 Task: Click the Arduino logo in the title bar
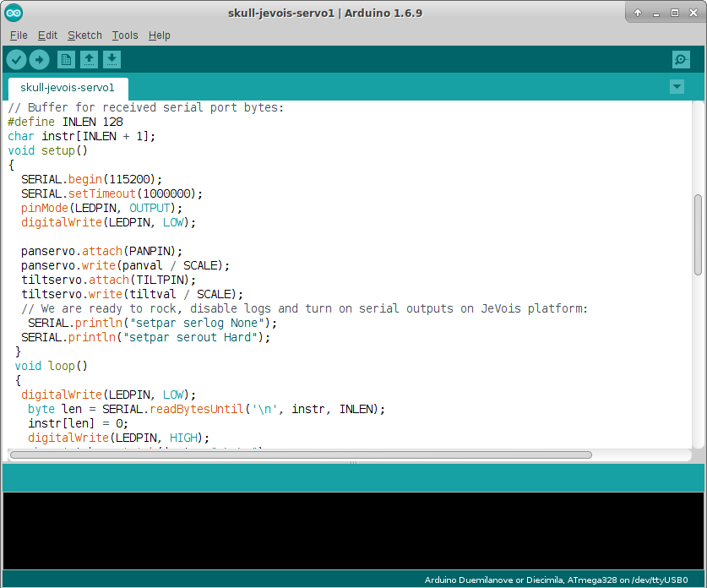[14, 13]
